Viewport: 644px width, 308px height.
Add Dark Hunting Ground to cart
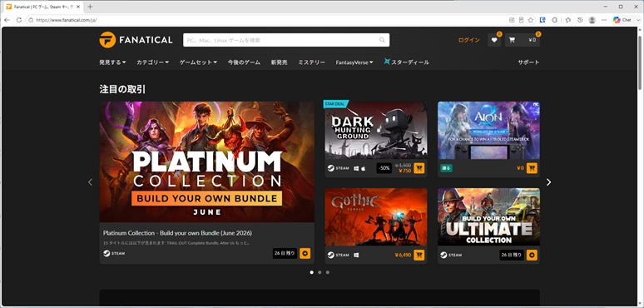pyautogui.click(x=419, y=168)
